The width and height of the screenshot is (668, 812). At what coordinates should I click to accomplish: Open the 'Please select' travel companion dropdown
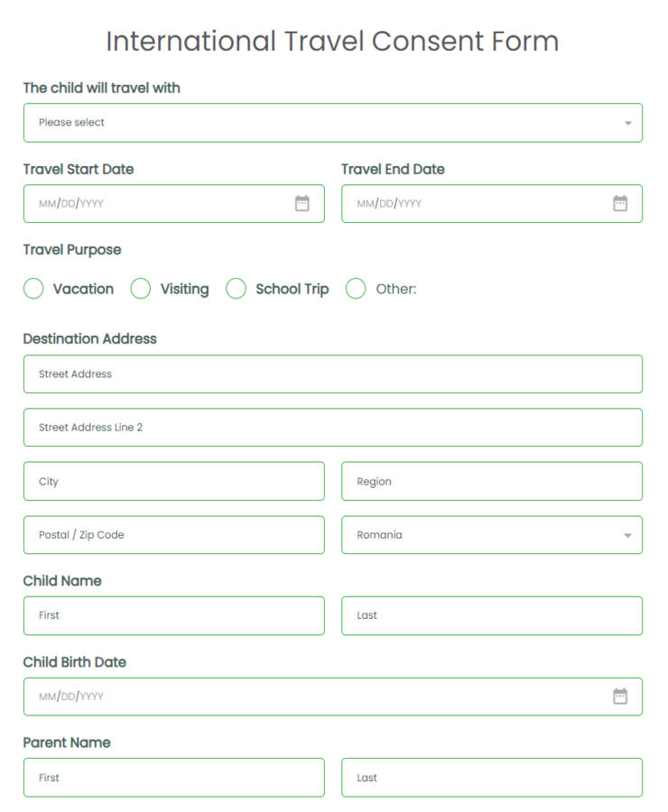[332, 122]
